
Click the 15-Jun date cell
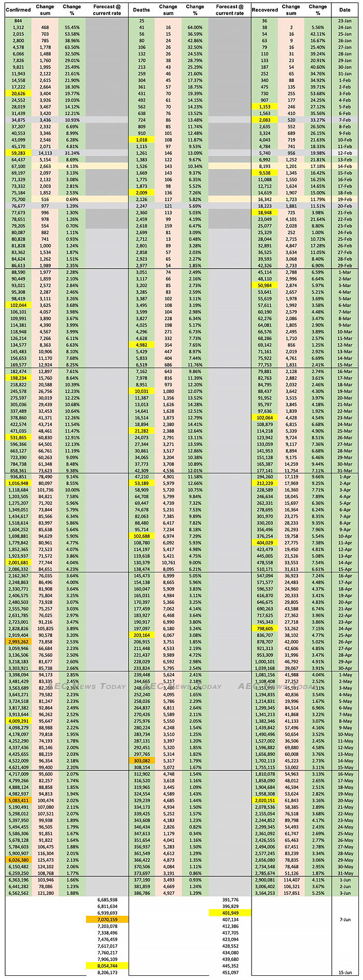pos(345,973)
